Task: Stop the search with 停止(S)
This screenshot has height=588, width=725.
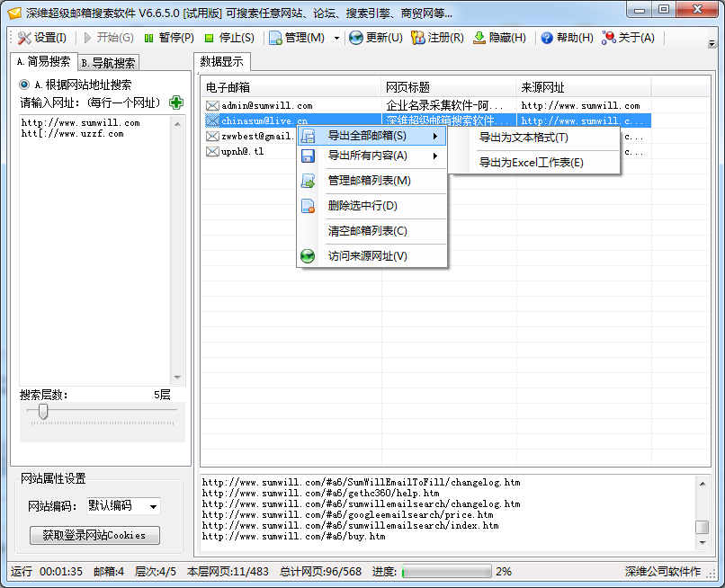Action: [229, 38]
